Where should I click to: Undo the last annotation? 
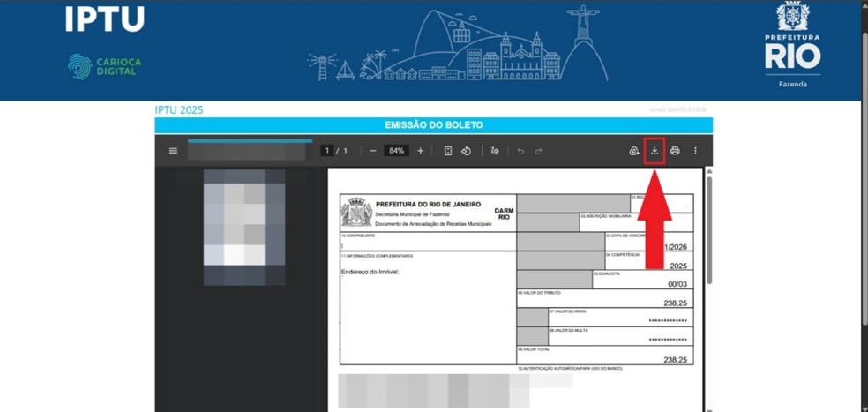pos(520,151)
